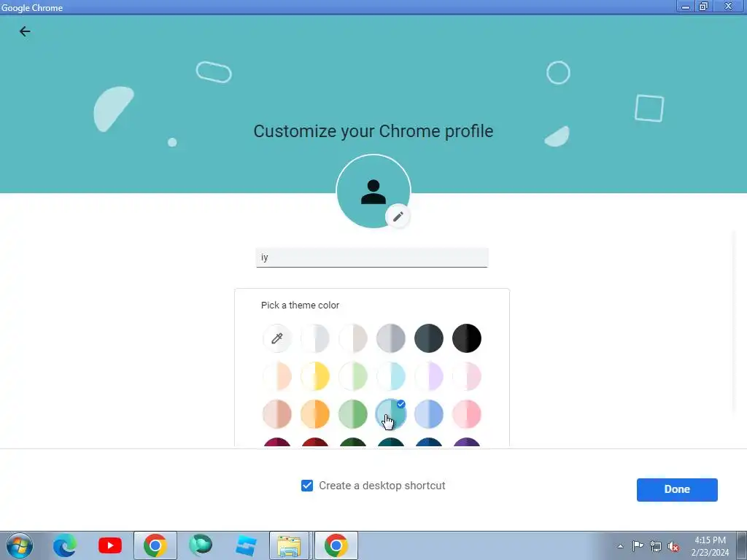Pick the cornflower blue theme color

click(429, 414)
